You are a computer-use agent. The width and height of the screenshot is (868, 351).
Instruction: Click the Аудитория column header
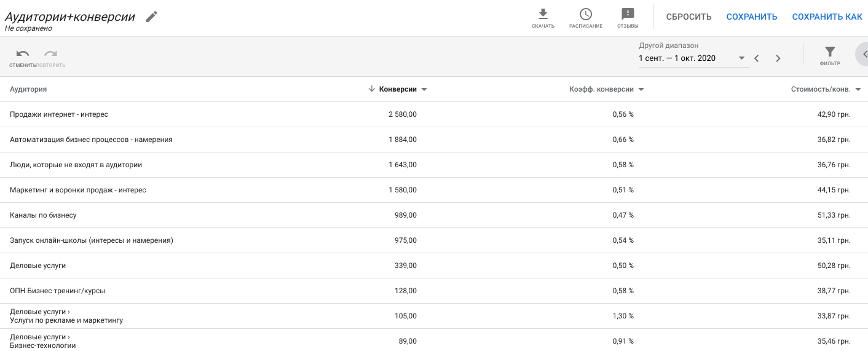coord(28,89)
